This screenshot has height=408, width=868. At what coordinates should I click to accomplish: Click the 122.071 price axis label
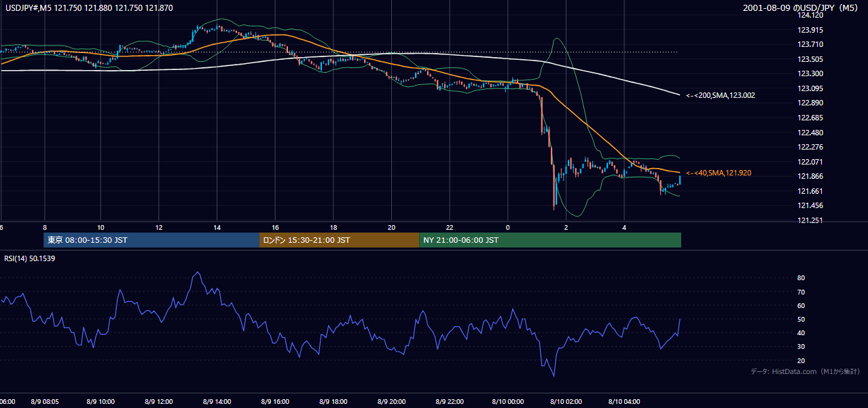(x=811, y=162)
